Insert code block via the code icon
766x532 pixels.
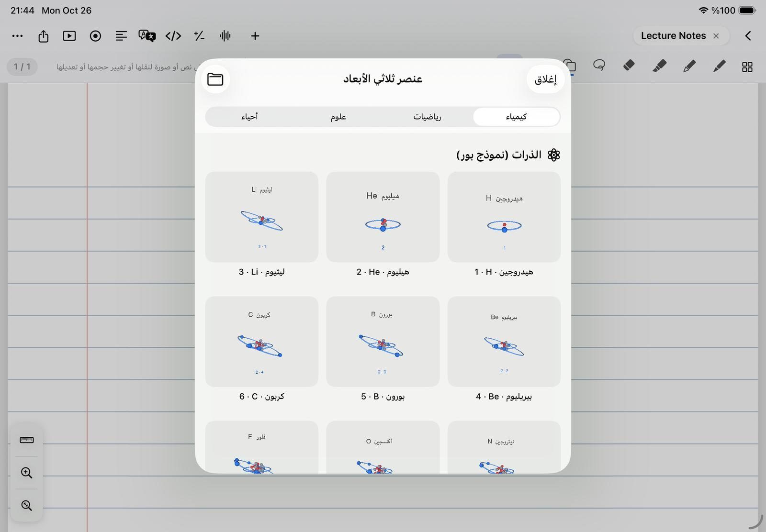[173, 36]
